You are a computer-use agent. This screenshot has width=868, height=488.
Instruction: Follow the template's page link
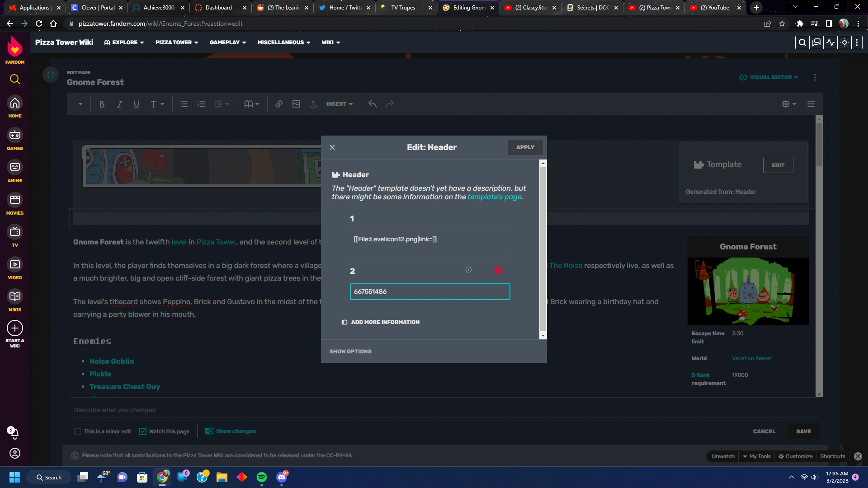[x=494, y=197]
